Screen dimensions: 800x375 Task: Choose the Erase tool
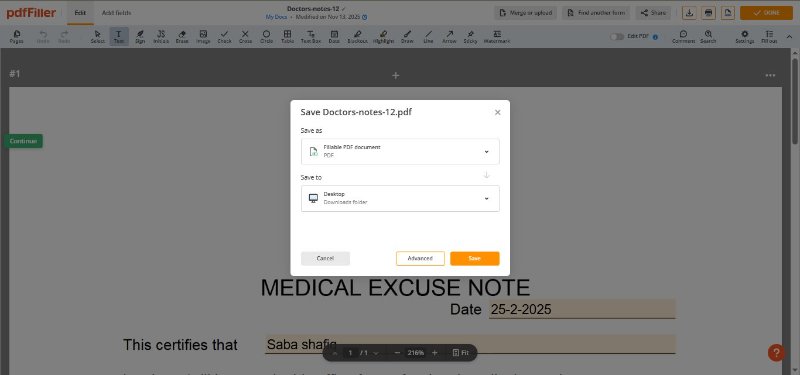(x=182, y=36)
